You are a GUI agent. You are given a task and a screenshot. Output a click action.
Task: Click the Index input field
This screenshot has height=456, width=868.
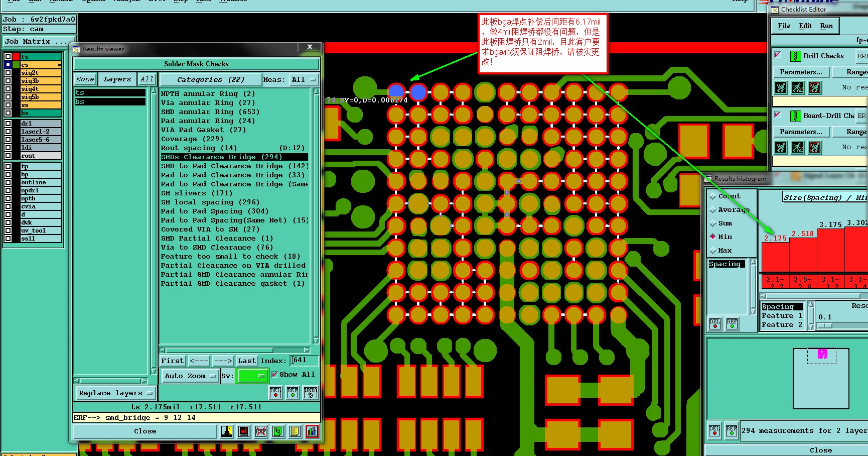coord(305,360)
